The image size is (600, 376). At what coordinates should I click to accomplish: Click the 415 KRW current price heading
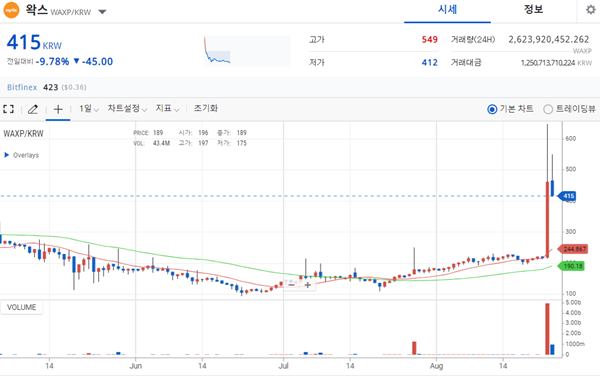click(34, 42)
